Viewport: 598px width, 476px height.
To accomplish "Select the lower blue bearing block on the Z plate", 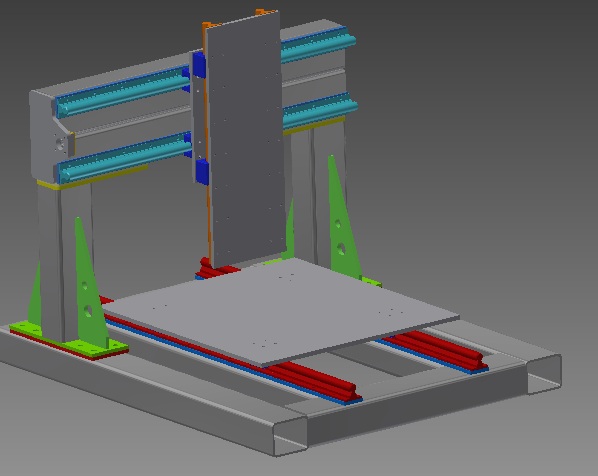I will [202, 172].
